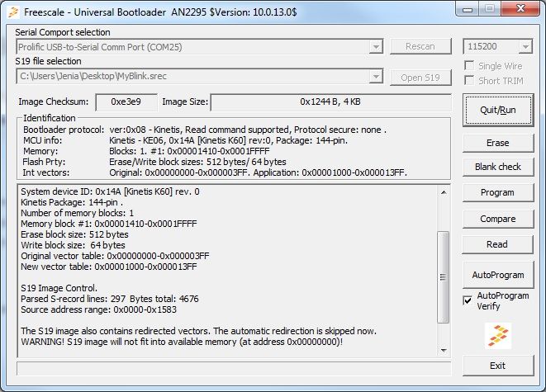Click 'Write block size: 64 bytes' line
This screenshot has width=546, height=392.
click(x=73, y=246)
